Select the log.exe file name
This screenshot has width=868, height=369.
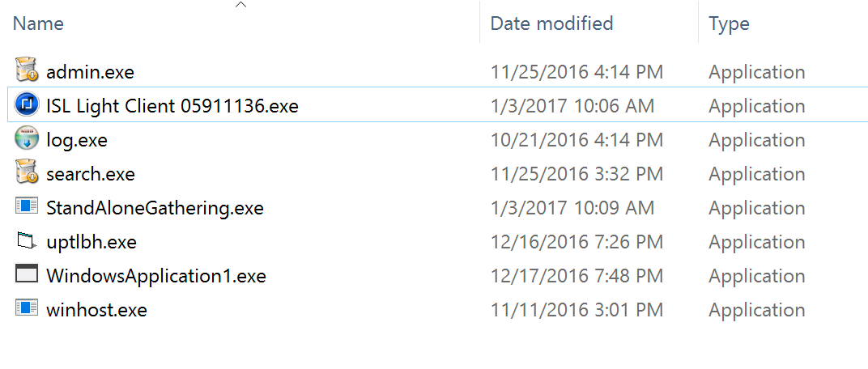77,140
